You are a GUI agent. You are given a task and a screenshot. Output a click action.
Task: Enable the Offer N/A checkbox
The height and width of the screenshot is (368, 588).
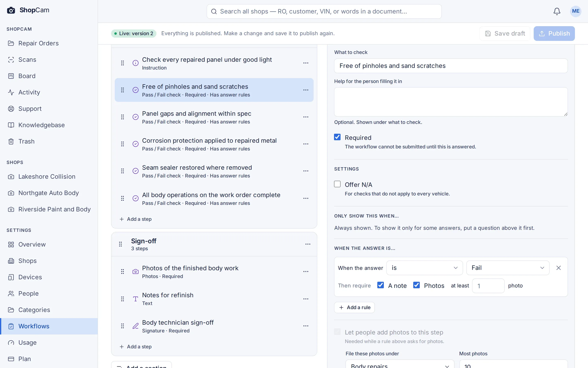337,184
